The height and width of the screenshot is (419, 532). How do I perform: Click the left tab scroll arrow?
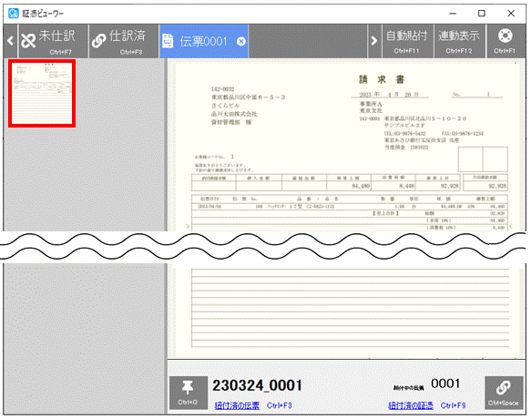click(11, 41)
